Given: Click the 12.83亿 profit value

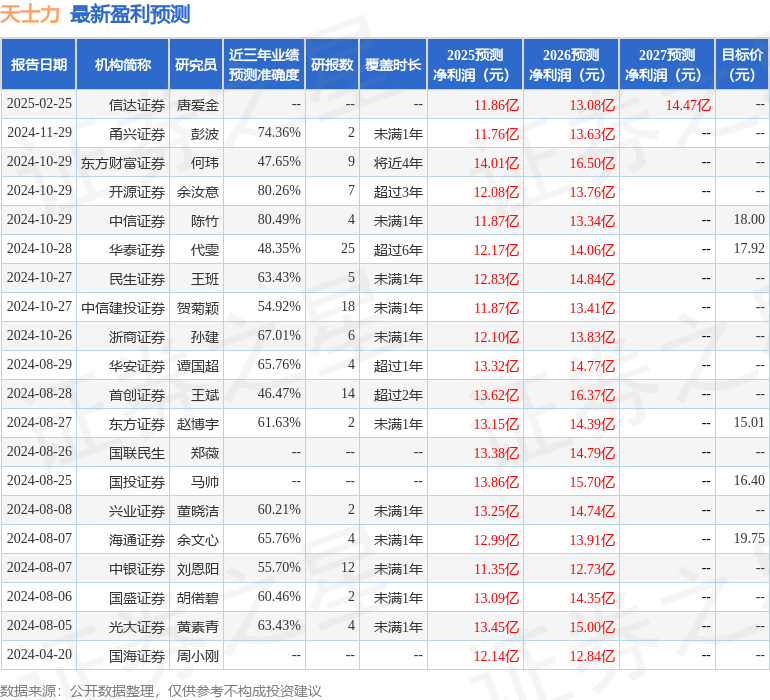Looking at the screenshot, I should (496, 279).
